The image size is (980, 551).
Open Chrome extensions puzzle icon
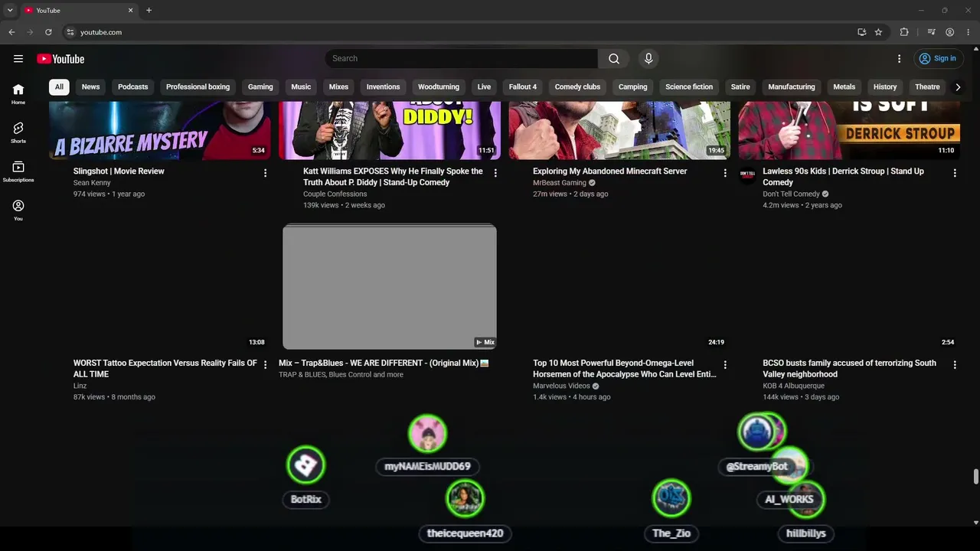(x=904, y=32)
